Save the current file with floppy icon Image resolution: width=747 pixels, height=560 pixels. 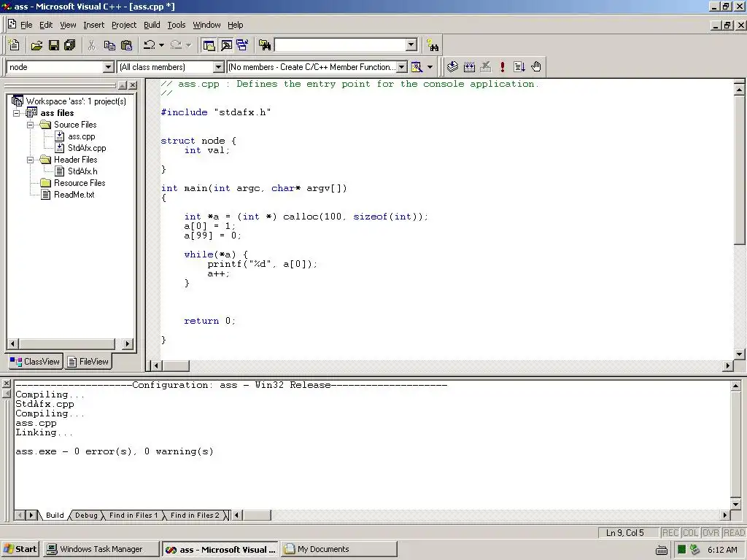click(x=54, y=45)
